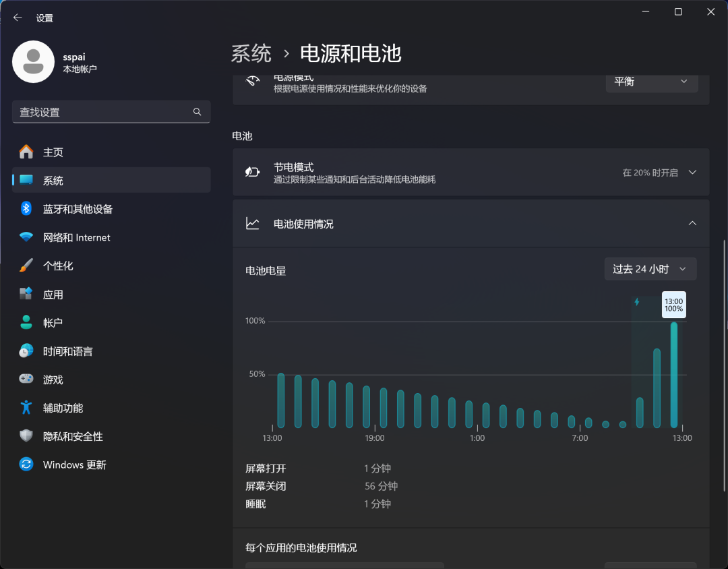Click the Time and language globe icon
Screen dimensions: 728x569
[26, 351]
